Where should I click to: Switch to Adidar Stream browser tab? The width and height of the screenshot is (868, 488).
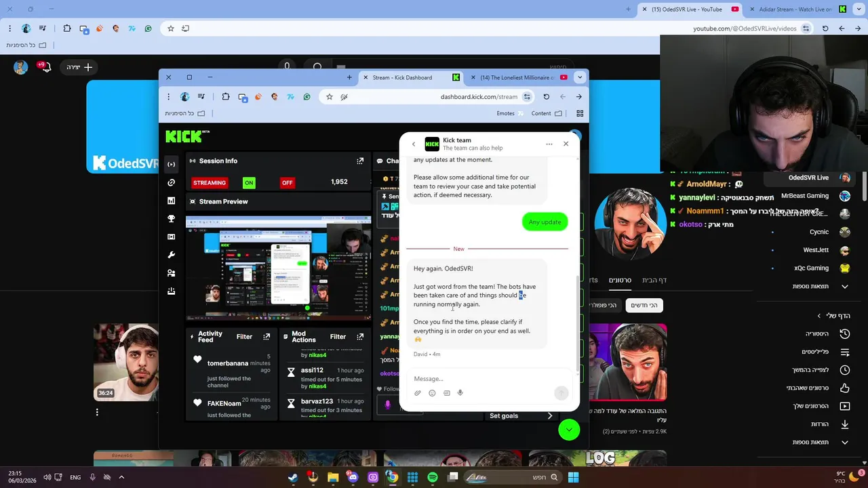click(x=797, y=9)
